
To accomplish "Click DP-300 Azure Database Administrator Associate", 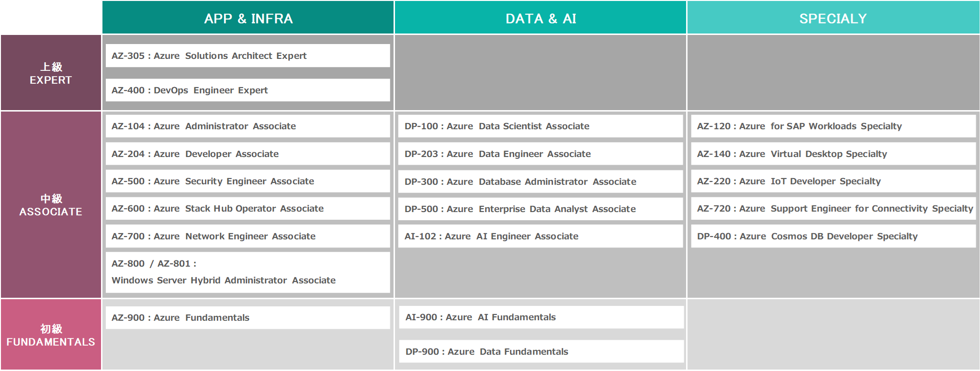I will click(x=540, y=181).
